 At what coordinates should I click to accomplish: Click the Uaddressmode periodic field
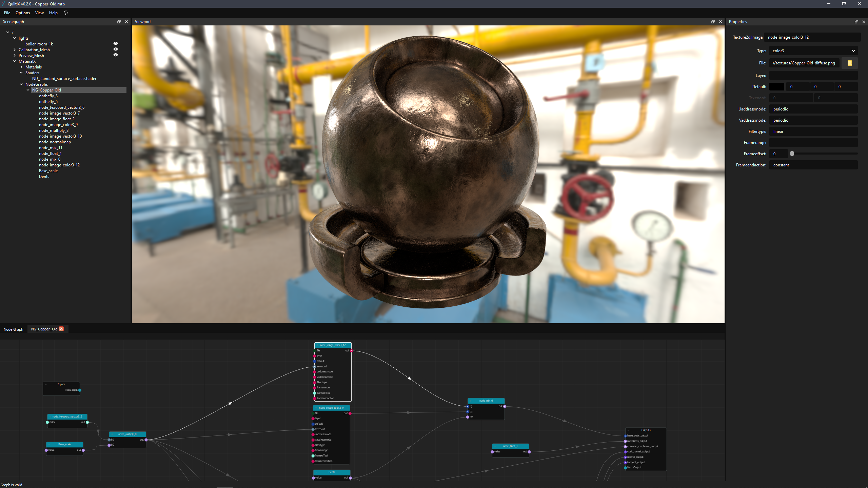point(813,109)
